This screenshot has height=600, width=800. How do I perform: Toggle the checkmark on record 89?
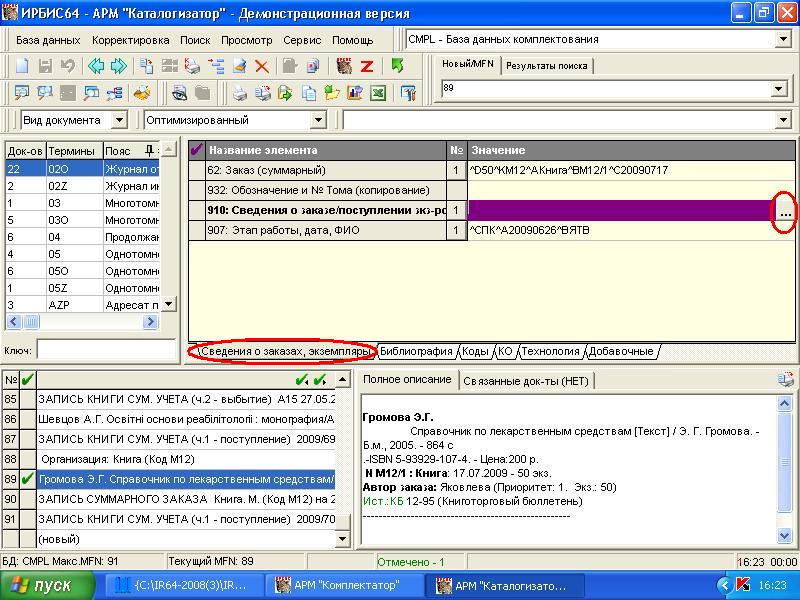point(27,479)
